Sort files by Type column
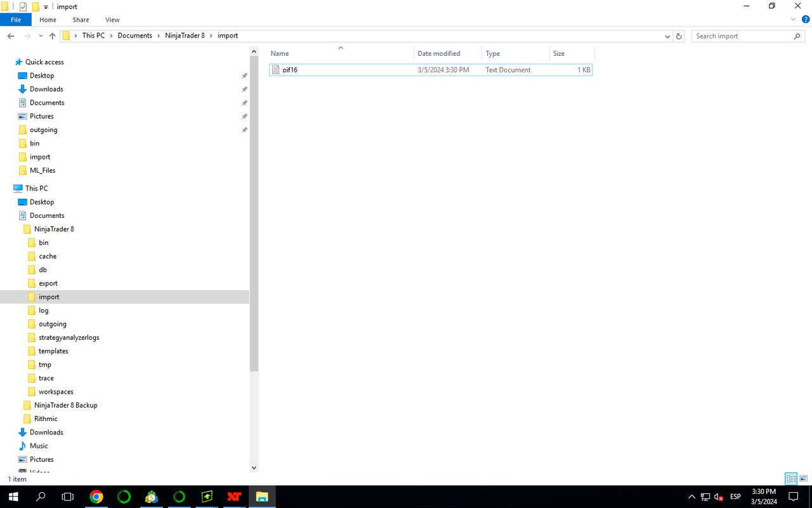Viewport: 812px width, 508px height. tap(516, 53)
